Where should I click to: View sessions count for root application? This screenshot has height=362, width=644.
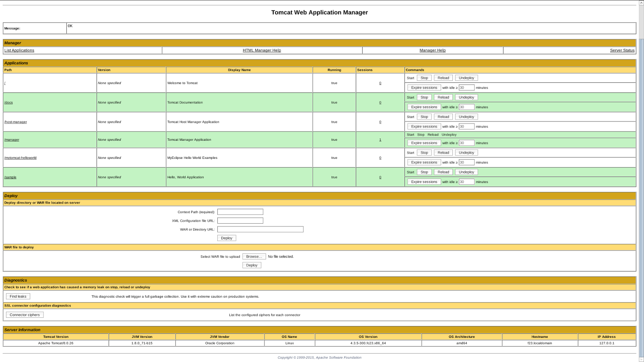(380, 83)
